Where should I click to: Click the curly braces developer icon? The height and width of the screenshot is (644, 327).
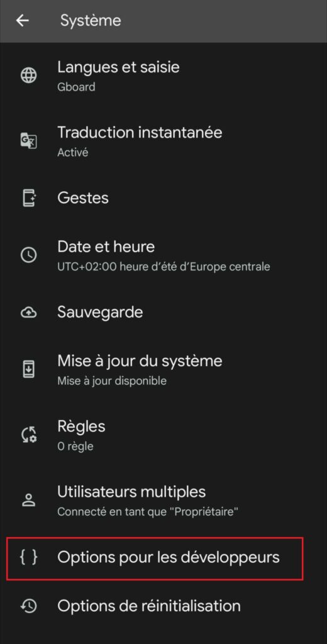(x=29, y=557)
